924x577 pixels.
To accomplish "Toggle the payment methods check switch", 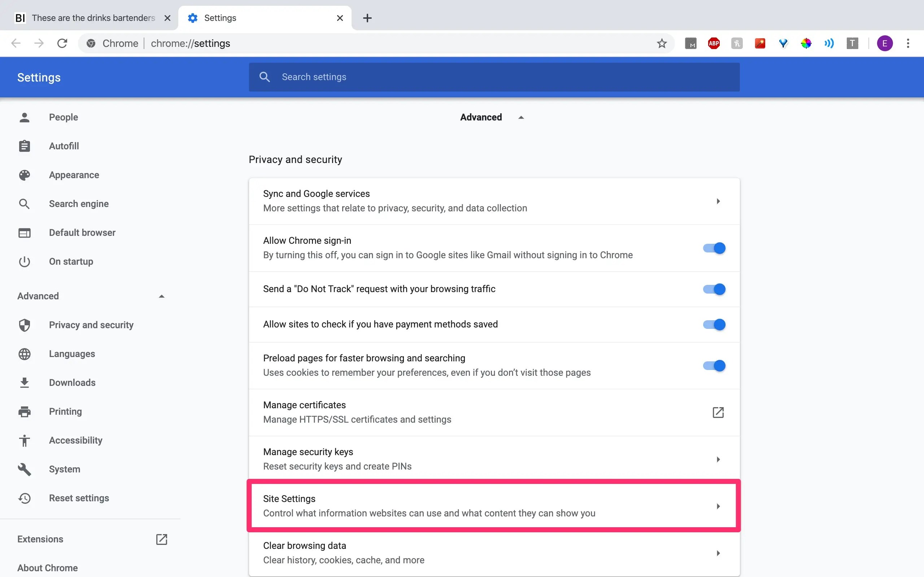I will (714, 324).
